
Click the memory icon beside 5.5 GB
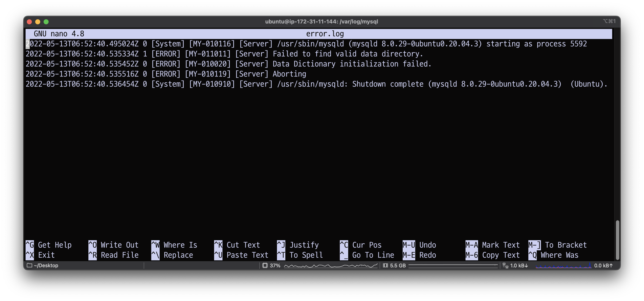[x=385, y=265]
